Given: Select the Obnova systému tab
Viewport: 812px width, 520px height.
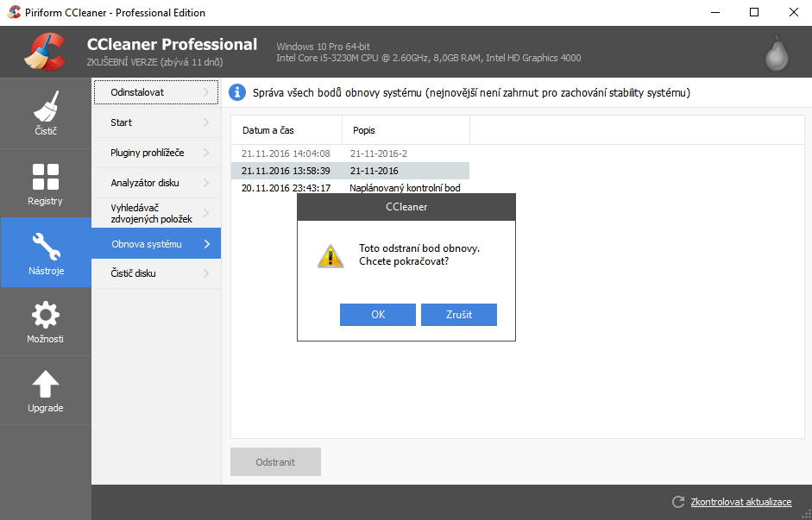Looking at the screenshot, I should pos(156,243).
